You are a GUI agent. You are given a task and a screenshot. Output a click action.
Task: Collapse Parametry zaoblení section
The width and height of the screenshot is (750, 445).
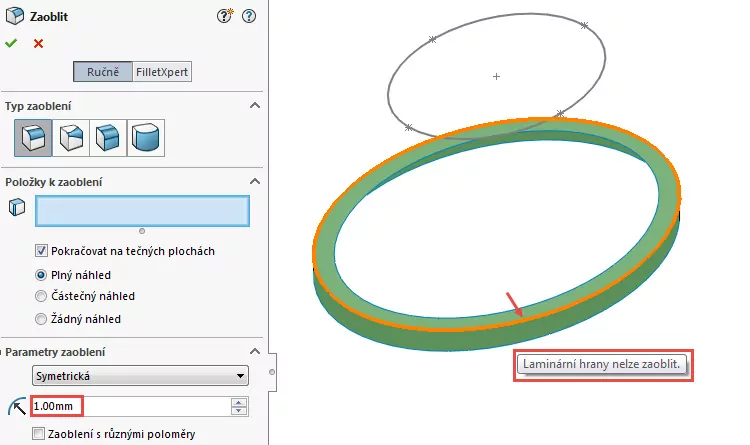click(x=255, y=351)
